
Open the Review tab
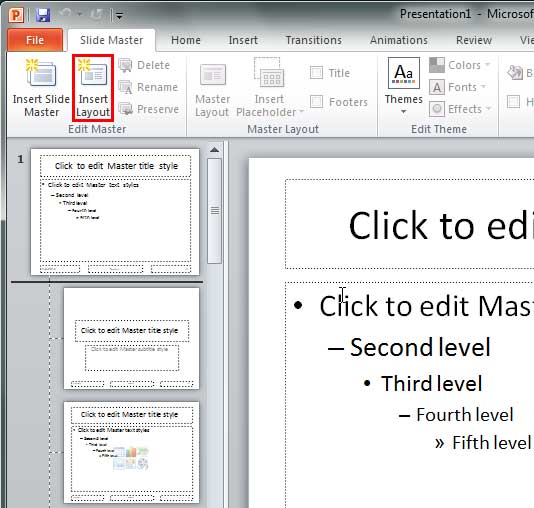(x=474, y=40)
